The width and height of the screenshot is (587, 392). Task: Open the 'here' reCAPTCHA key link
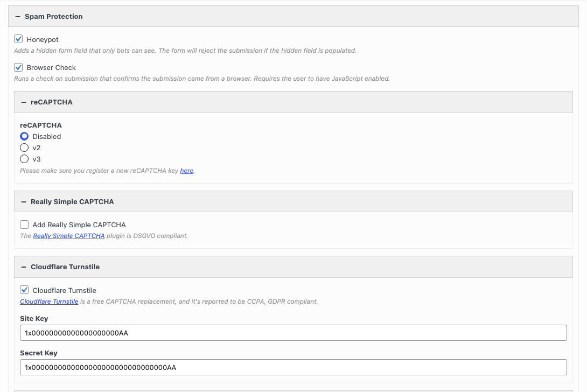click(187, 171)
